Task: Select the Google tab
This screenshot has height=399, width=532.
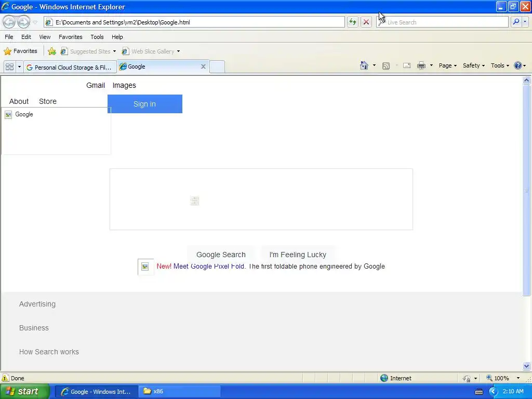Action: pos(159,66)
